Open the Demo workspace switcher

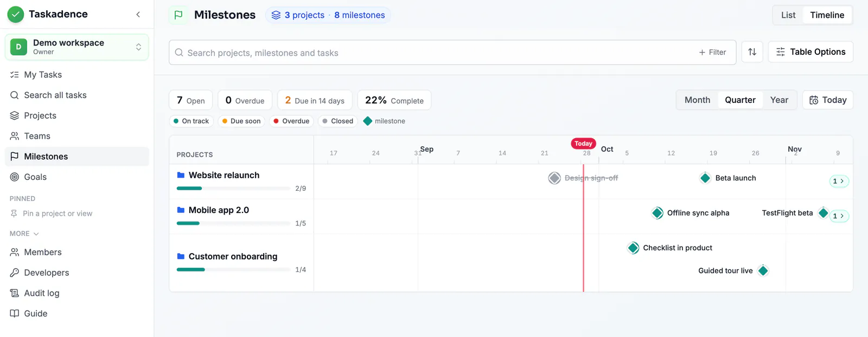(x=76, y=47)
